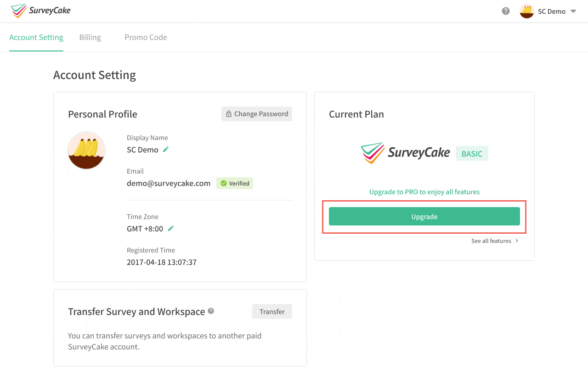Open the SC Demo account dropdown

[551, 11]
